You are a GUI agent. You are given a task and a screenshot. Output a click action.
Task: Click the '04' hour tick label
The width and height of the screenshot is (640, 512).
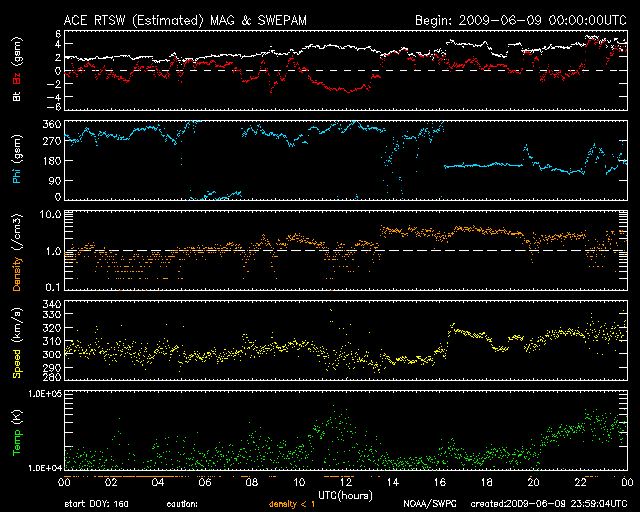coord(158,482)
